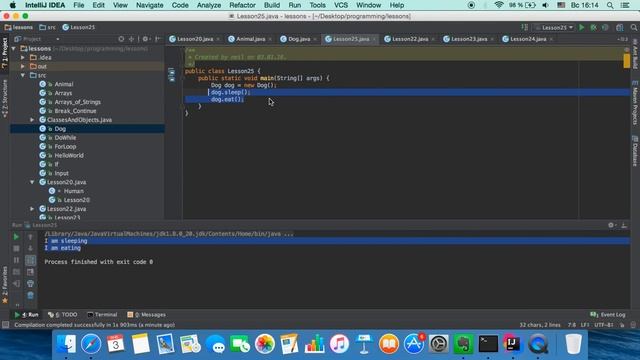Open UTF-8 encoding selector in status bar
The height and width of the screenshot is (360, 640).
(604, 325)
